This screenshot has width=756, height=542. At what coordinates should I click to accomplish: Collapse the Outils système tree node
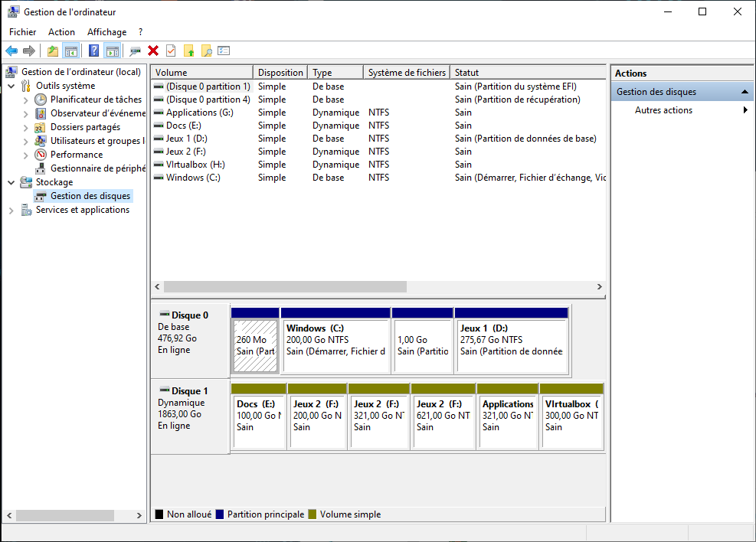(11, 86)
